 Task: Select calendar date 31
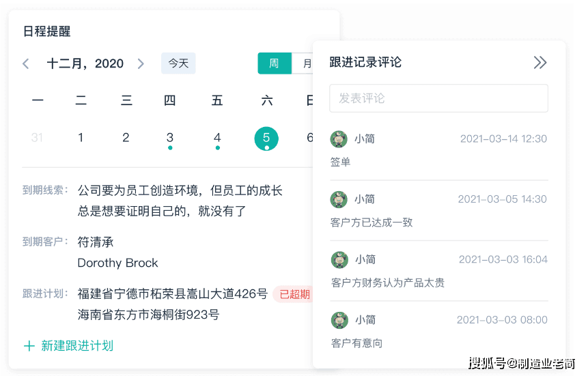coord(37,138)
